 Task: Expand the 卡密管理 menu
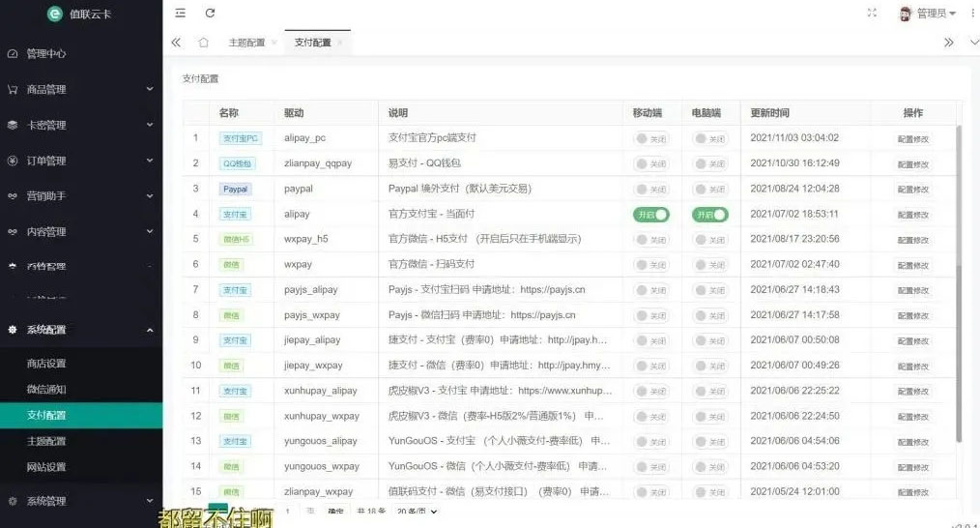tap(150, 125)
